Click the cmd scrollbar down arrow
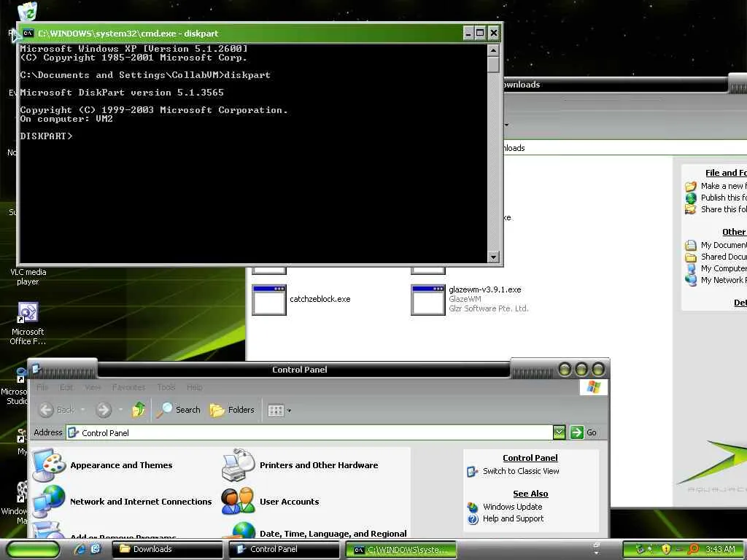The image size is (747, 560). [x=493, y=257]
